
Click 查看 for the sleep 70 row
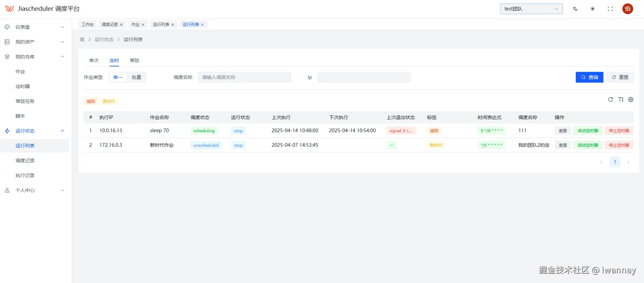pos(563,131)
